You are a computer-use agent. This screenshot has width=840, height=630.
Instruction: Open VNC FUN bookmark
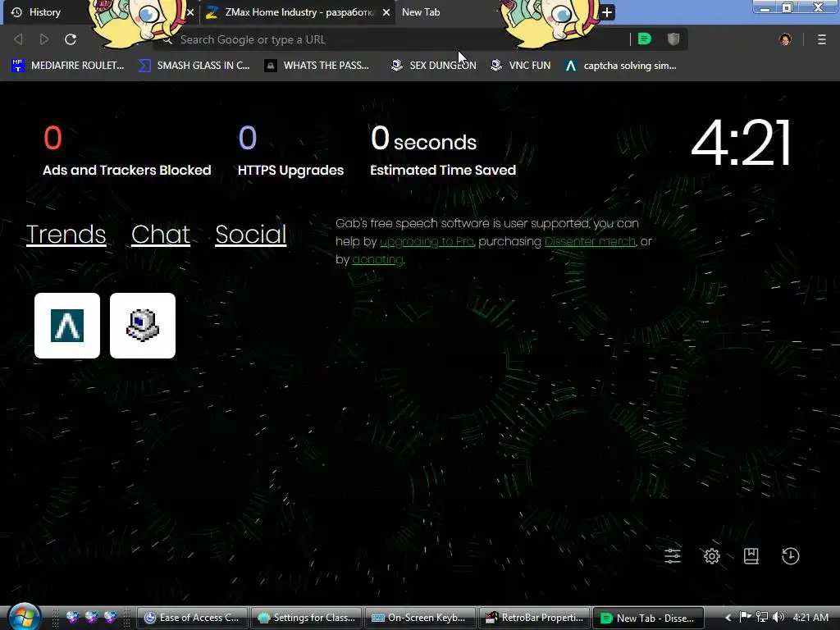[x=521, y=66]
